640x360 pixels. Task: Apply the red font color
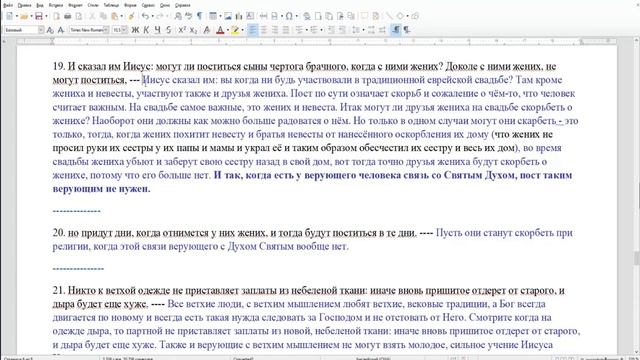pyautogui.click(x=220, y=30)
